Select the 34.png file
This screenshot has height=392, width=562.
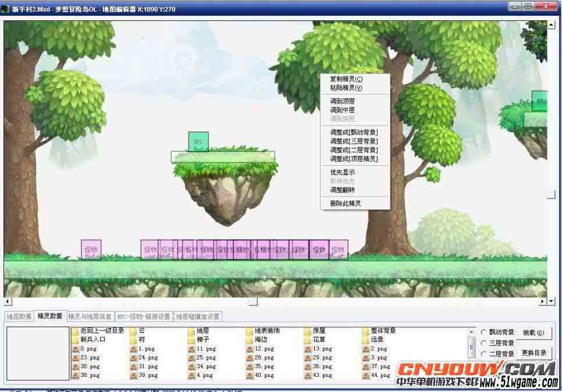[202, 366]
